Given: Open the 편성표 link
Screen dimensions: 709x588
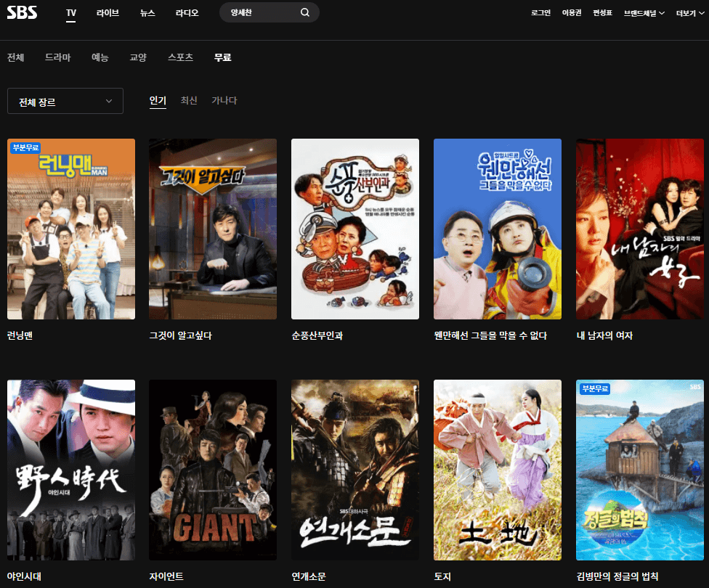Looking at the screenshot, I should click(x=602, y=12).
